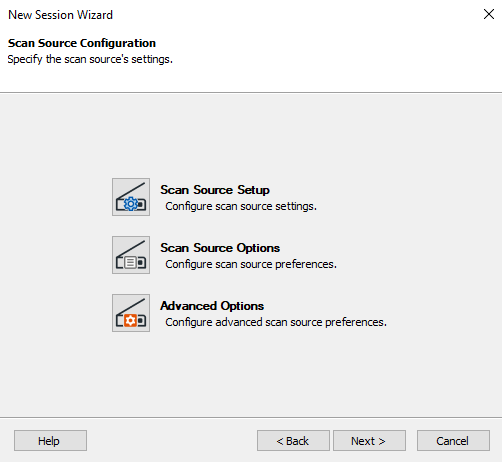Viewport: 502px width, 462px height.
Task: Go back with the Back button
Action: (x=293, y=441)
